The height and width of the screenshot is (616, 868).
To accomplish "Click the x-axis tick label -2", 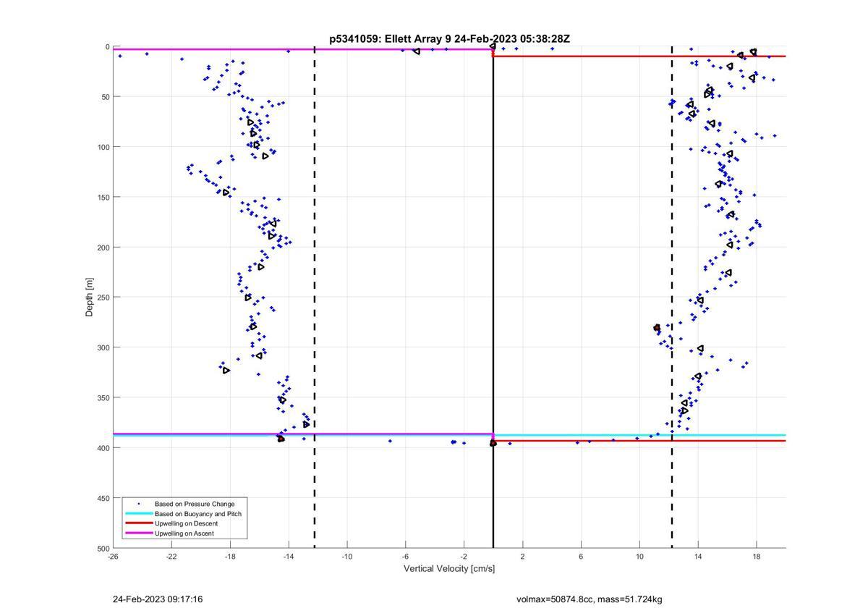I will click(464, 557).
